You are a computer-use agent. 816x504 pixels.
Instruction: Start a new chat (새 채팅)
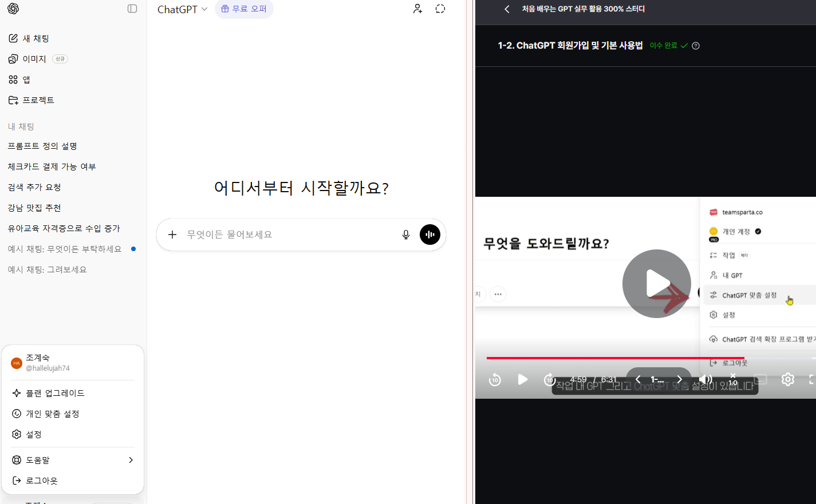point(29,38)
